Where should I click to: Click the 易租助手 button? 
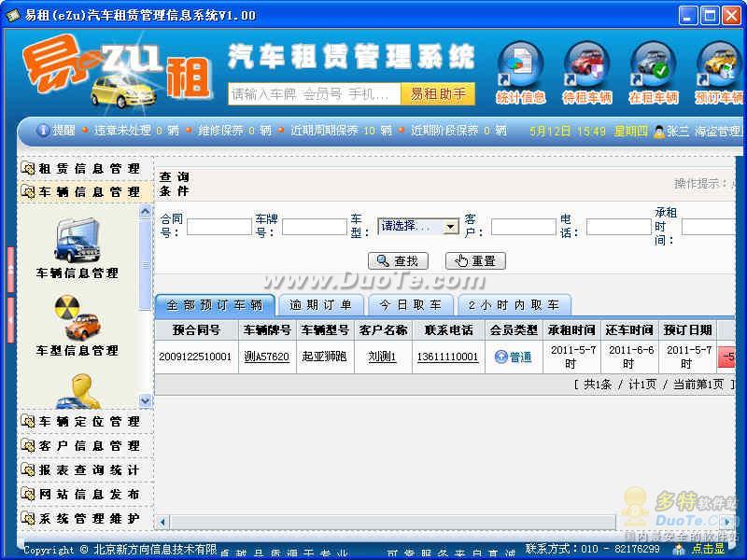[437, 94]
